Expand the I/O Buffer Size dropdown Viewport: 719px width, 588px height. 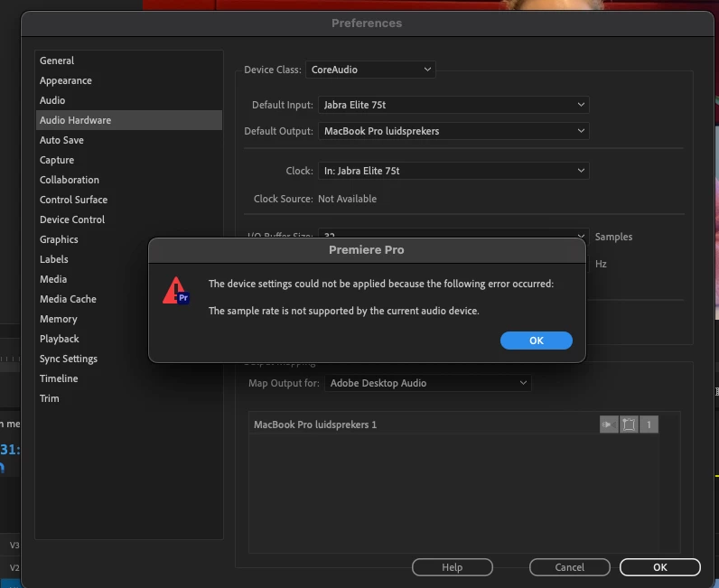point(453,233)
